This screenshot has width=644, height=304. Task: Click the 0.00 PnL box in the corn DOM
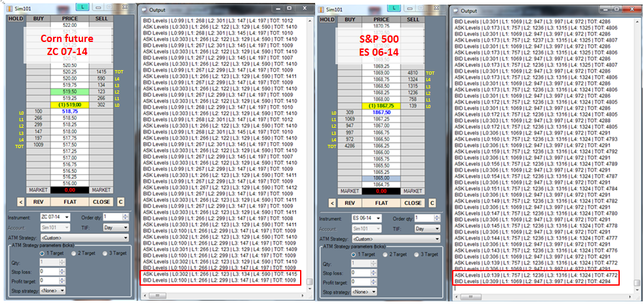pos(69,190)
